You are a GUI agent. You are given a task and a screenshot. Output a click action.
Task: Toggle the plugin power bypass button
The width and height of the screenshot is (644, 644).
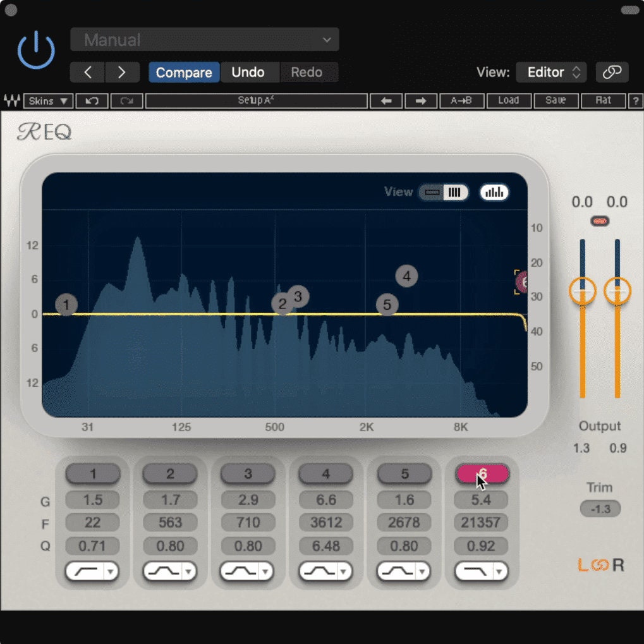[36, 50]
